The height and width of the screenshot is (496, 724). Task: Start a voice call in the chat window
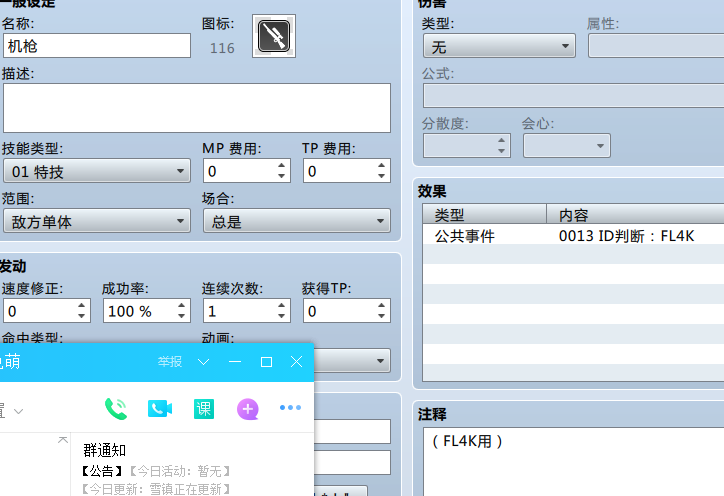pyautogui.click(x=116, y=409)
